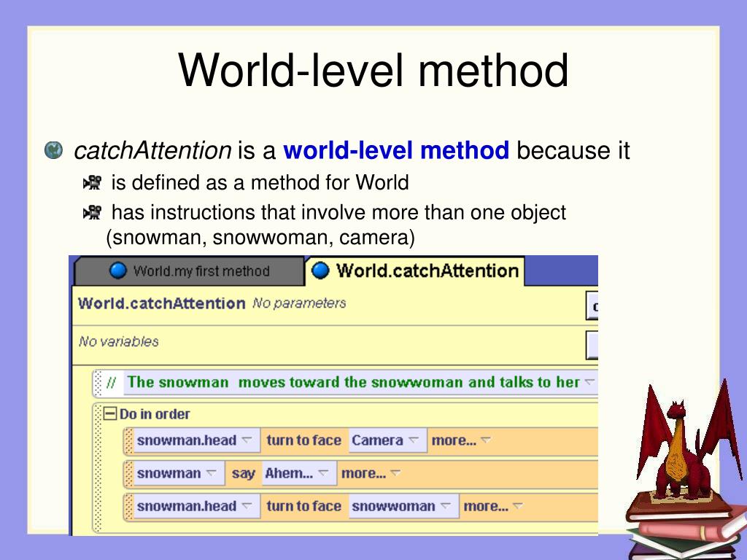Click the create variable button at right edge
This screenshot has width=747, height=560.
(x=592, y=345)
